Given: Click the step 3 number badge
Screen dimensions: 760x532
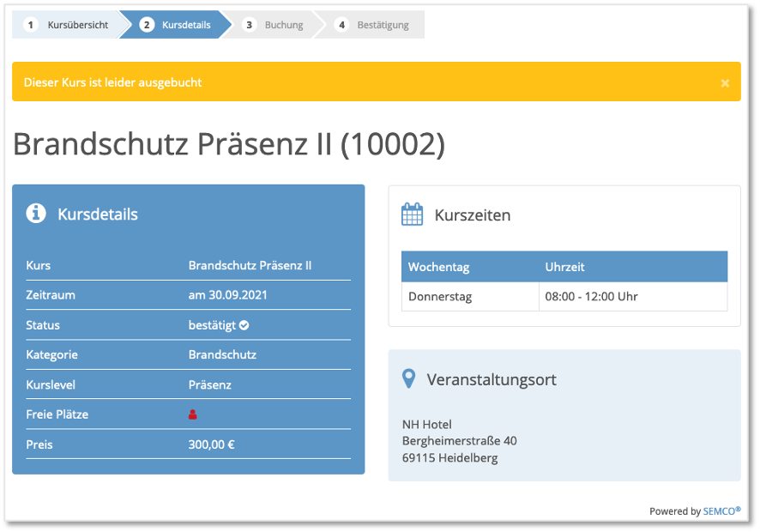Looking at the screenshot, I should 249,24.
